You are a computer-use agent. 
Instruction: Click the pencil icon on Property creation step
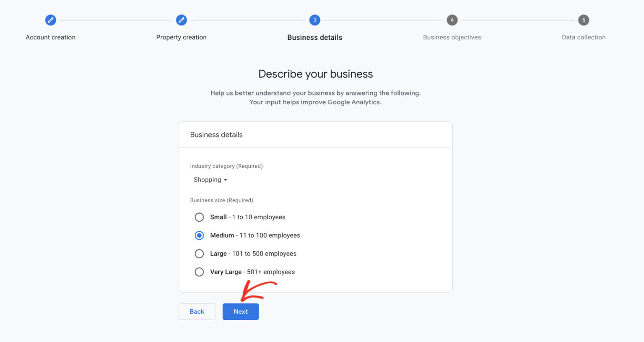pos(182,20)
